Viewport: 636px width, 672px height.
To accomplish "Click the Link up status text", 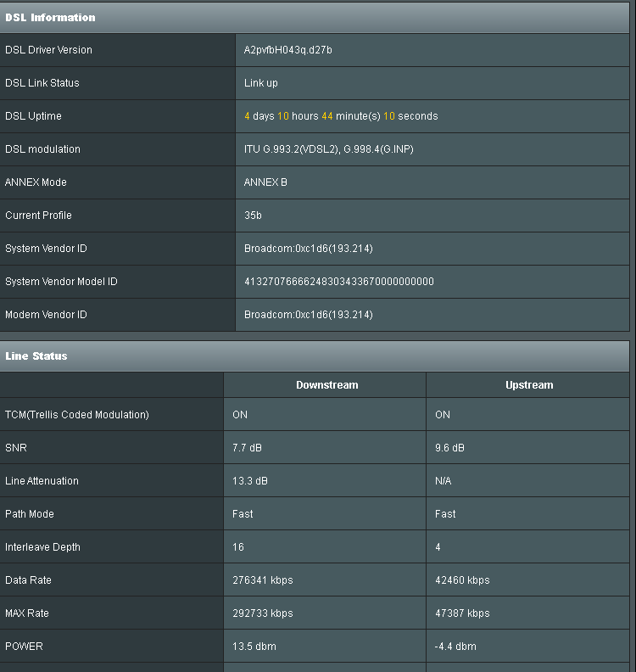I will [x=261, y=83].
